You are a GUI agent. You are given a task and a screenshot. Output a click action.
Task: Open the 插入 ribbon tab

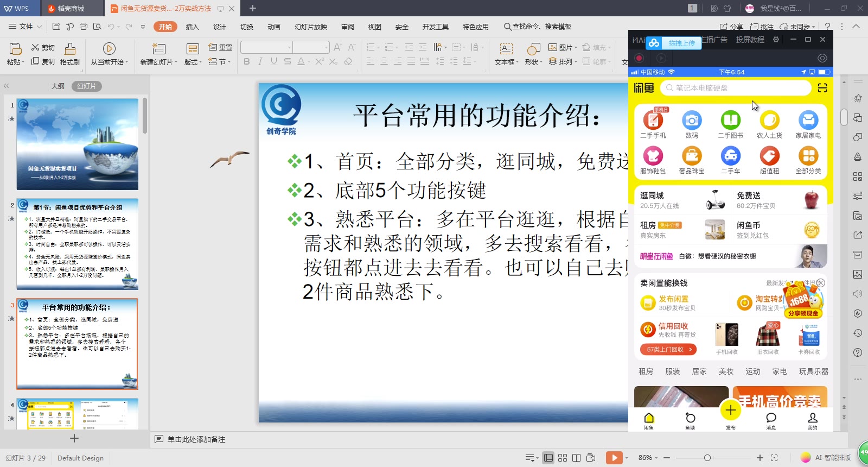point(193,27)
